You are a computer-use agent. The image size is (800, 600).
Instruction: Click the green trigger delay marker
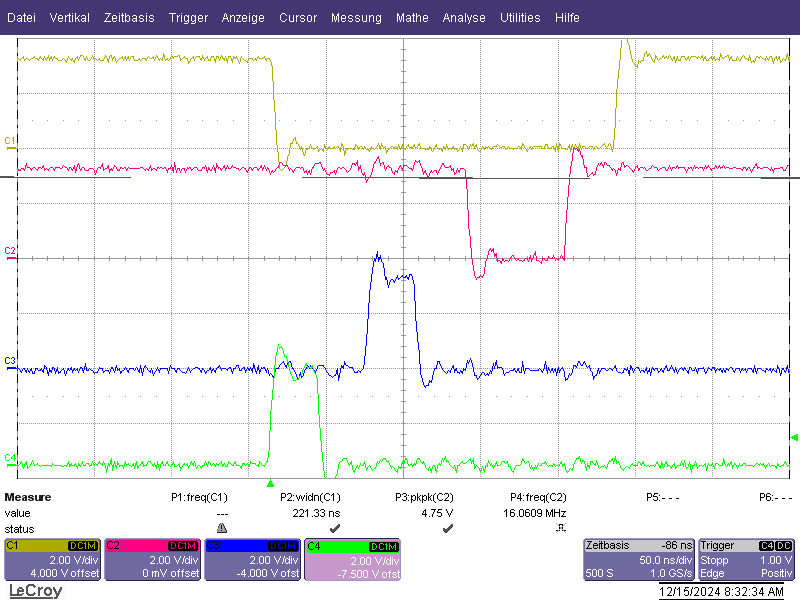[270, 483]
